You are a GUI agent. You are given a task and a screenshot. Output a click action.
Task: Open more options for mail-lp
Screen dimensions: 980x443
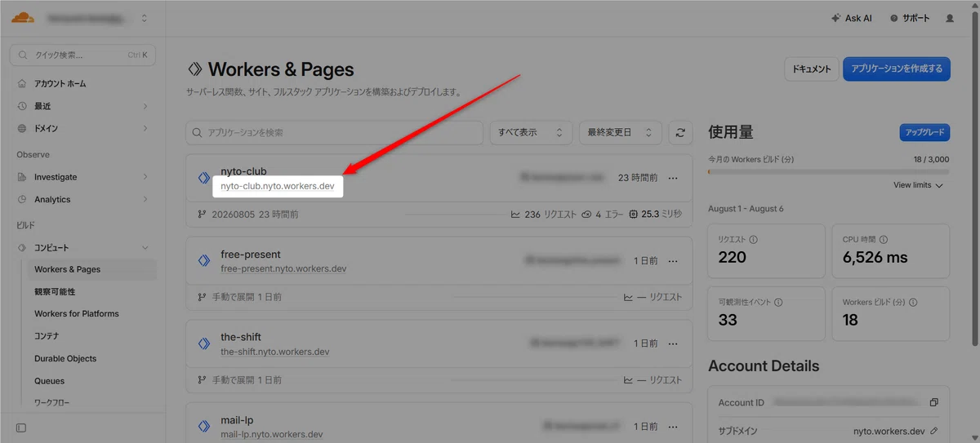(x=673, y=426)
